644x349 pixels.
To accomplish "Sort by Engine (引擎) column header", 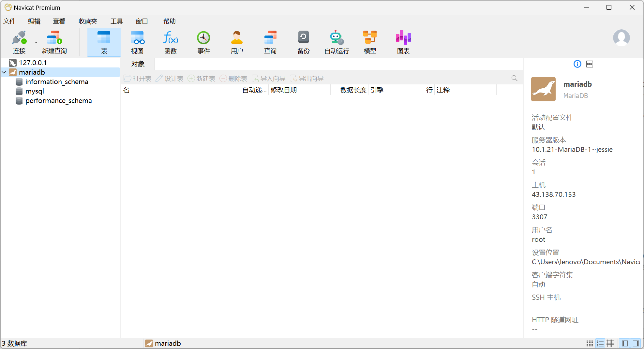I will (x=387, y=90).
